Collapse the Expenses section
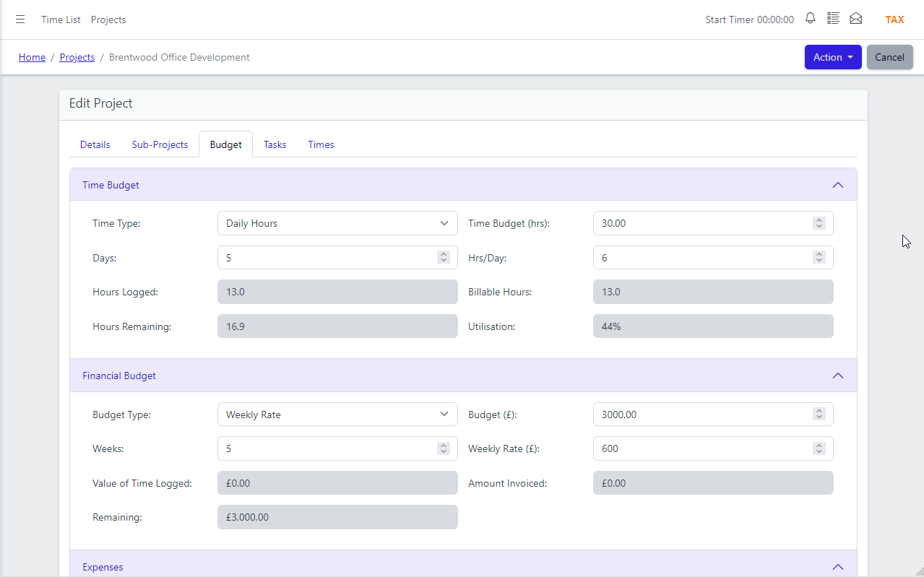 tap(838, 567)
